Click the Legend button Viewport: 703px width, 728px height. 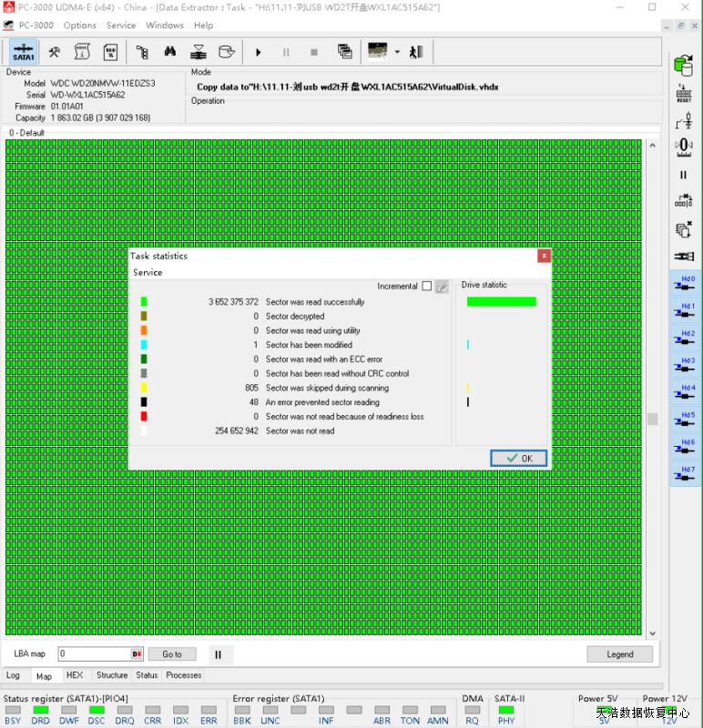[x=619, y=654]
